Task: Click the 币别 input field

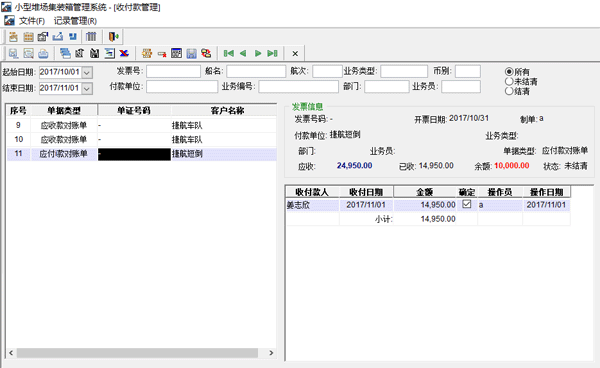Action: (x=468, y=72)
